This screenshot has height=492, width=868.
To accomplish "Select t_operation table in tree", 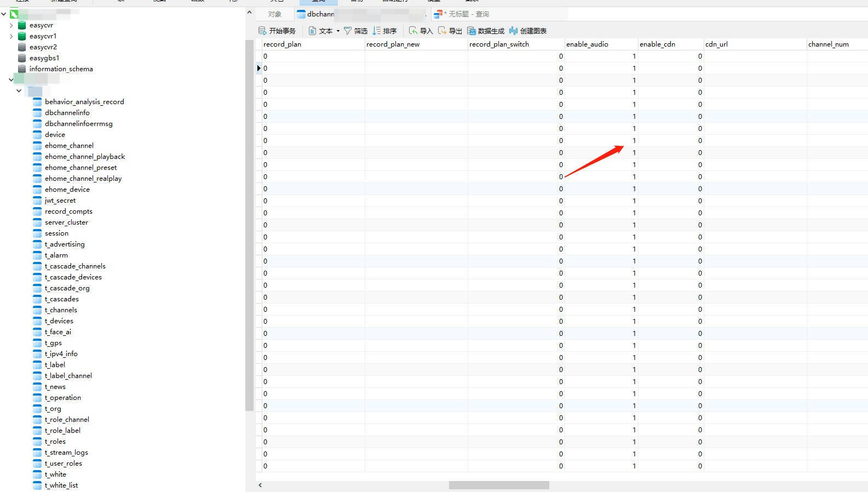I will click(63, 398).
